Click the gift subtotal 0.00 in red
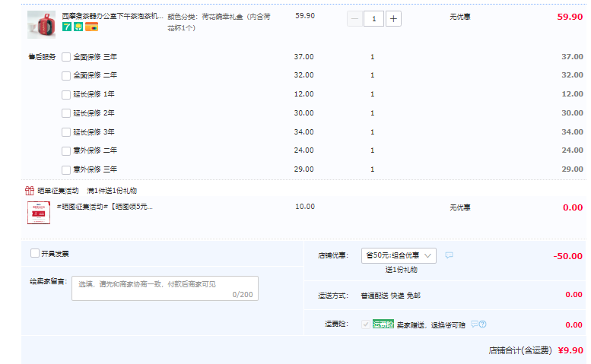 [x=573, y=207]
